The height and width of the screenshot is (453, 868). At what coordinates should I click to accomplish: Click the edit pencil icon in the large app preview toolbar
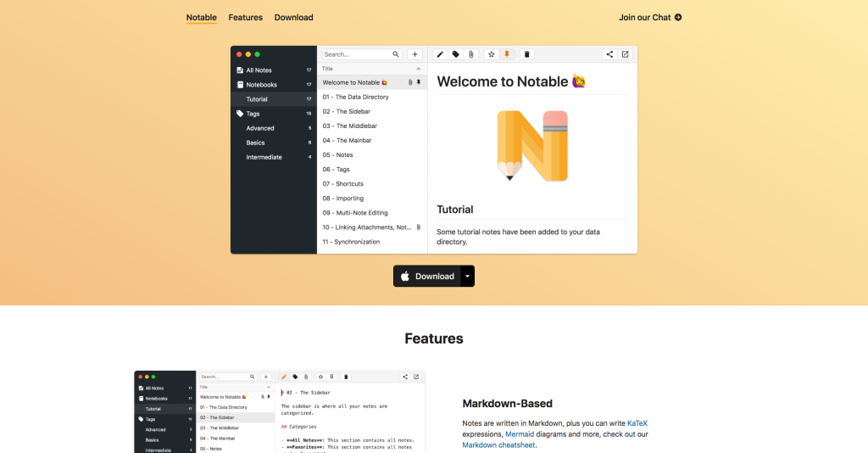coord(440,54)
